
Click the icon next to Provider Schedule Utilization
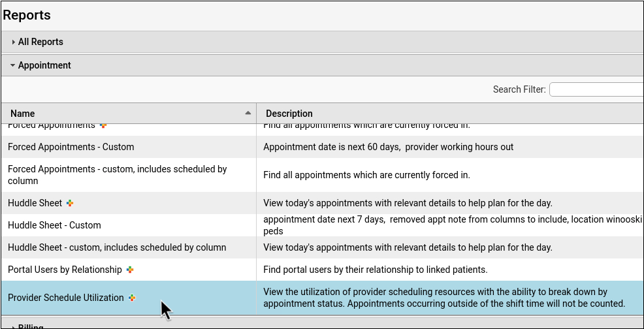pyautogui.click(x=132, y=298)
